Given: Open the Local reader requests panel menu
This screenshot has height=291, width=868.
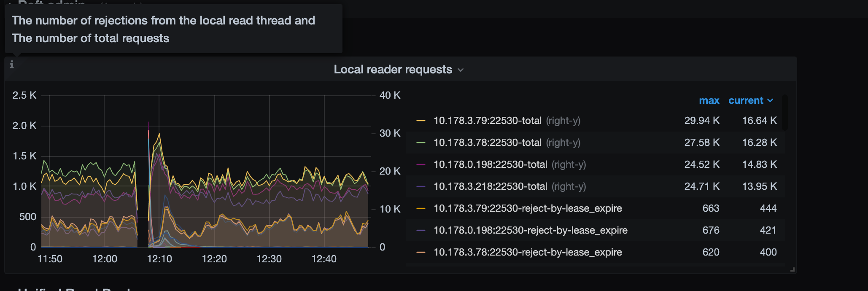Looking at the screenshot, I should tap(392, 70).
